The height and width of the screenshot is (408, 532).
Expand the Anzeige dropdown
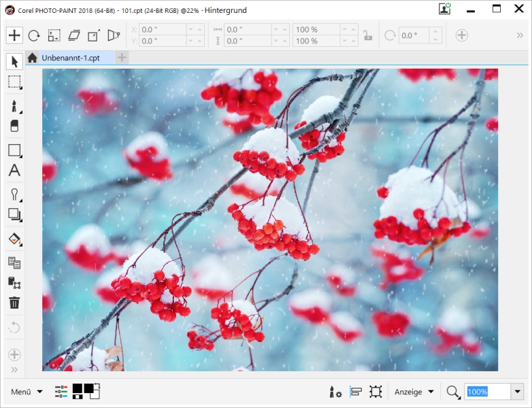[414, 392]
